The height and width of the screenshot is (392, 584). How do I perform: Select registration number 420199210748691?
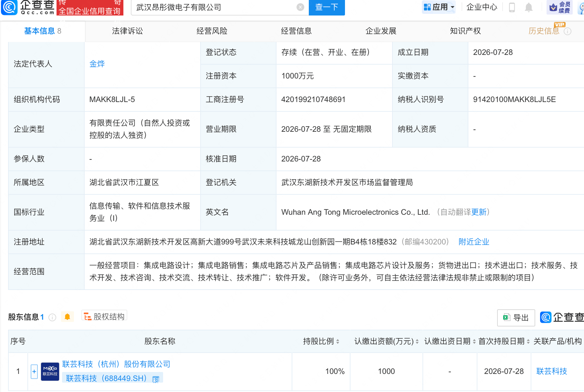(x=313, y=99)
